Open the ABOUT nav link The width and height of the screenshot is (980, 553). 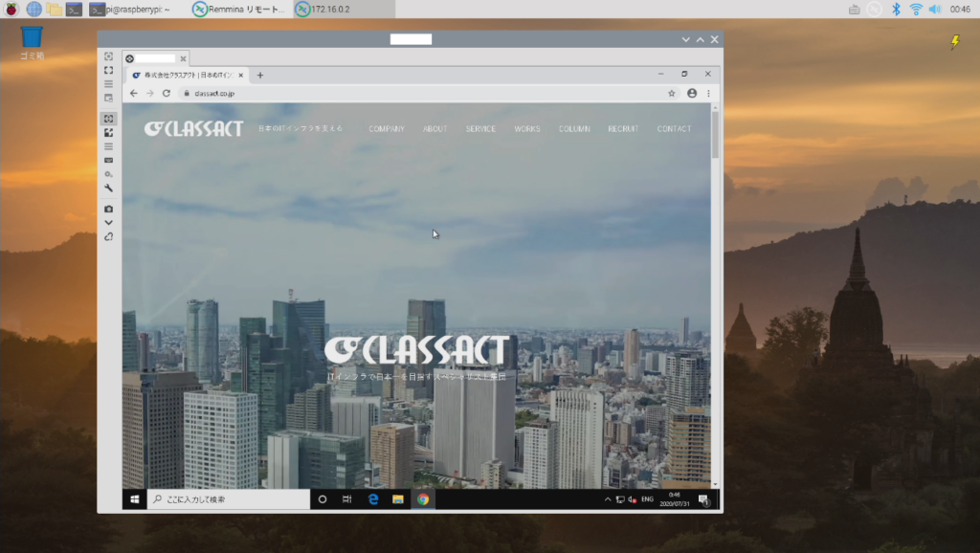pos(435,129)
